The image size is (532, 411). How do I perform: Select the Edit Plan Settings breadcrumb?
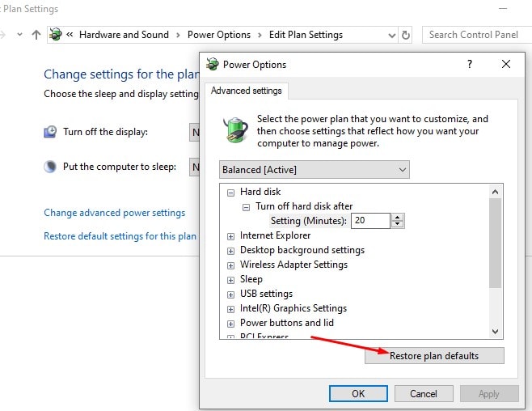coord(306,35)
